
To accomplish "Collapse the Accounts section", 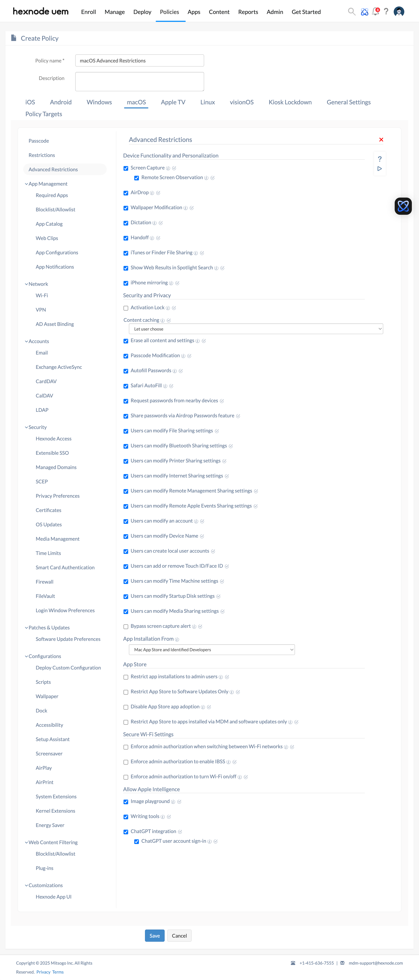I will pos(26,341).
